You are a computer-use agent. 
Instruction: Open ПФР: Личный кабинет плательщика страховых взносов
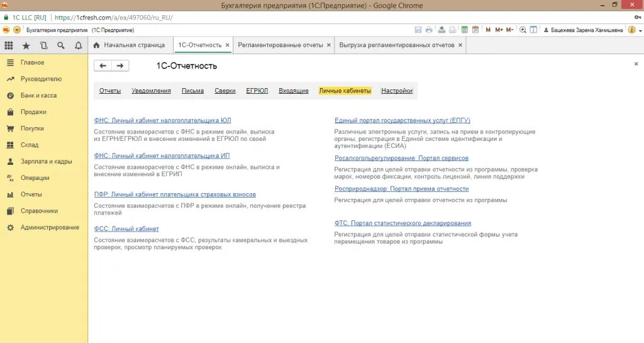[x=175, y=194]
